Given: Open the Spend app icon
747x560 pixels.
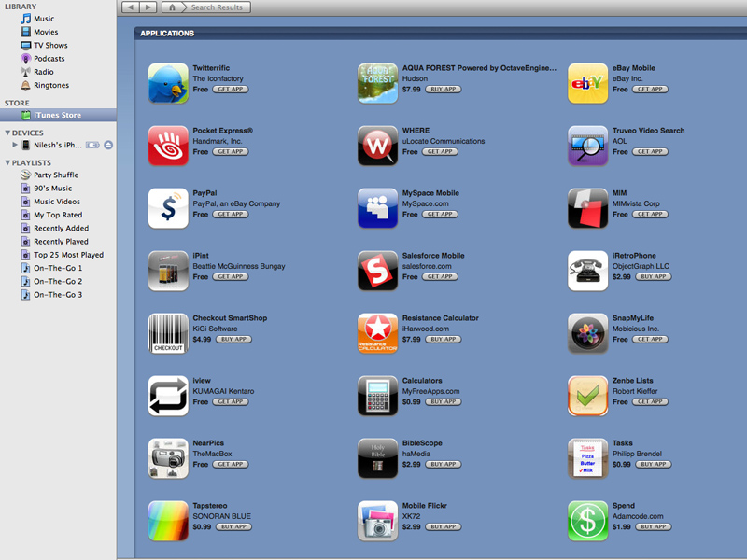Looking at the screenshot, I should click(588, 521).
